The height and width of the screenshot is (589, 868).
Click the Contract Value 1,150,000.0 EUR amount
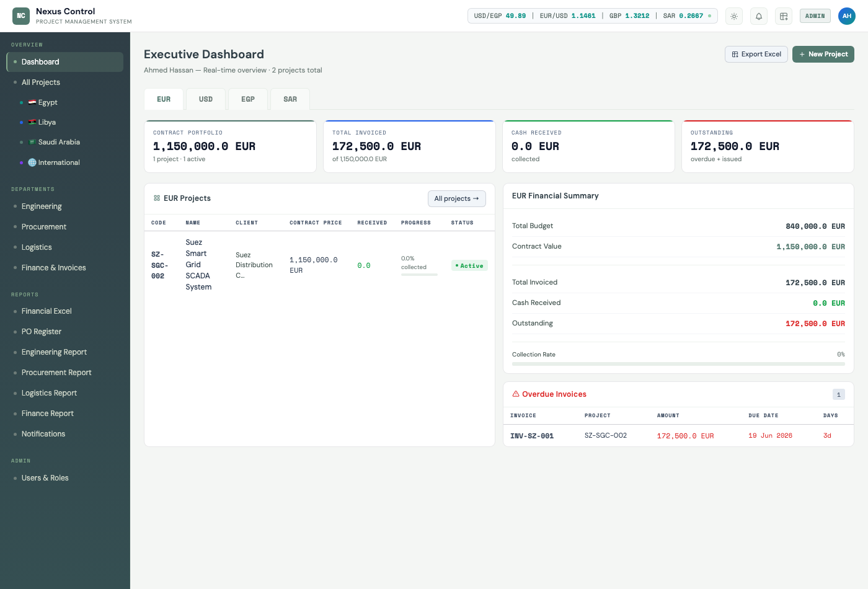[810, 247]
